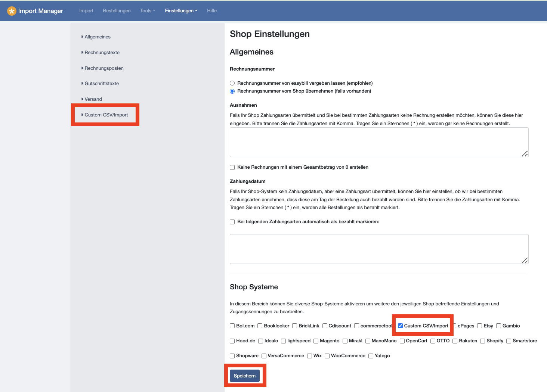
Task: Enable Keine Rechnungen mit Gesamtbetrag von 0
Action: tap(232, 167)
